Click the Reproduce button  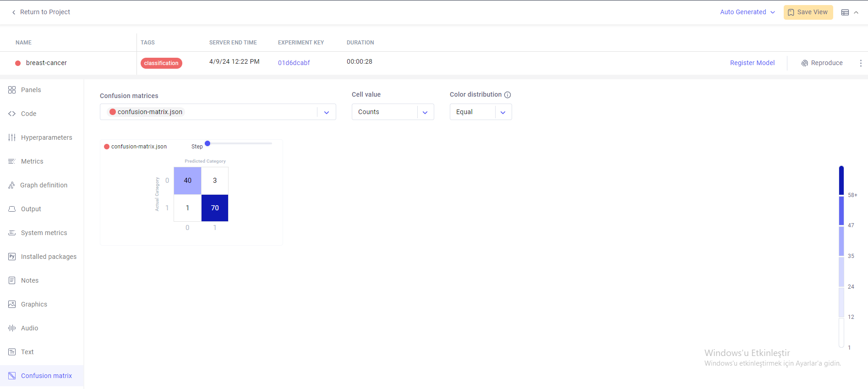tap(822, 63)
